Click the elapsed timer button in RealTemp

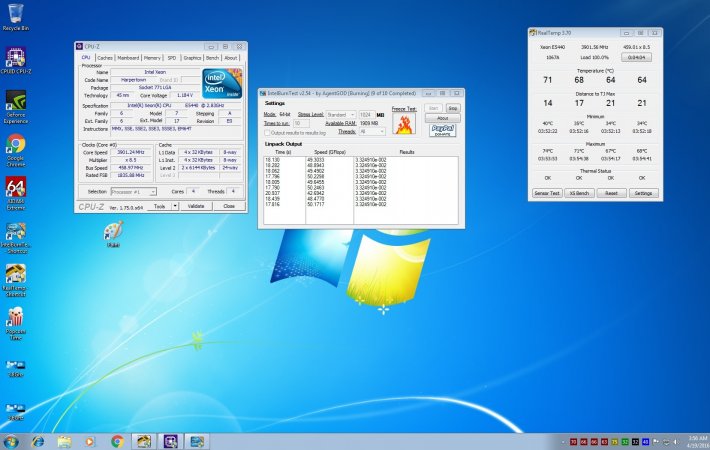[x=636, y=57]
